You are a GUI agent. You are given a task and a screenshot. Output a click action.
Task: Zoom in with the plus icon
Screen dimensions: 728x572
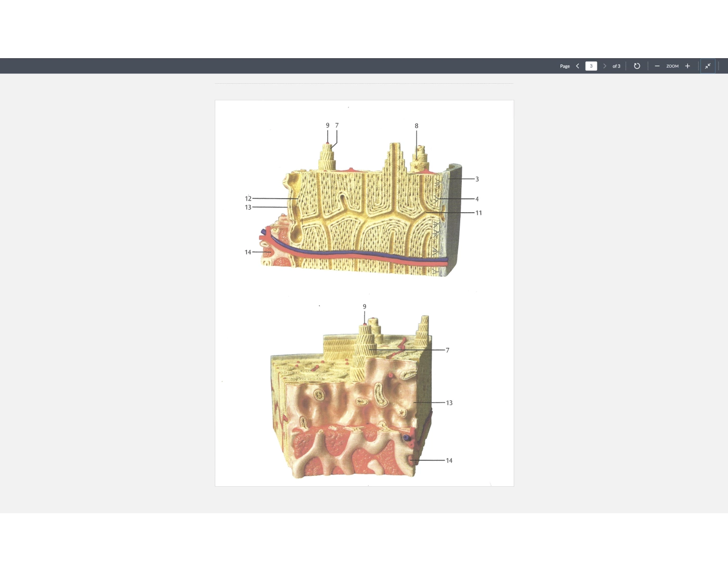click(x=687, y=66)
